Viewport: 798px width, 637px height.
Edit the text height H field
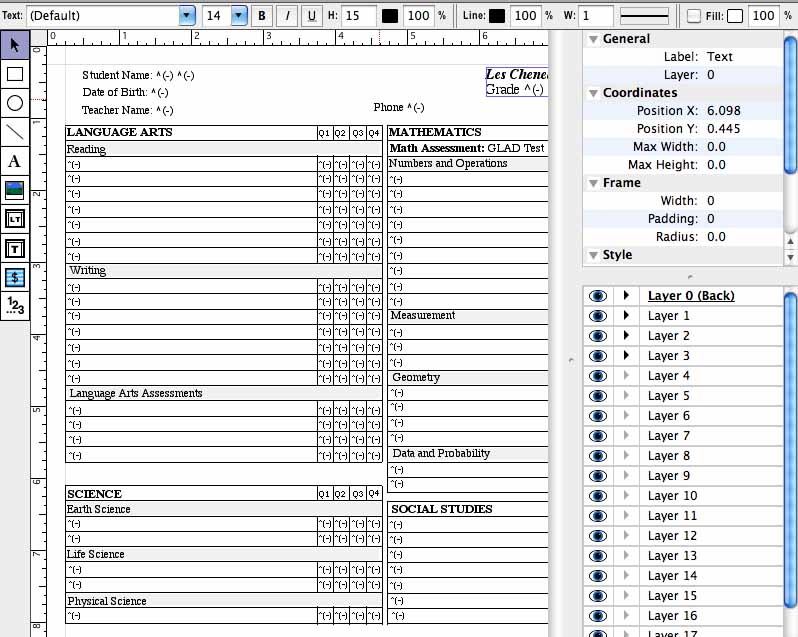[x=359, y=16]
